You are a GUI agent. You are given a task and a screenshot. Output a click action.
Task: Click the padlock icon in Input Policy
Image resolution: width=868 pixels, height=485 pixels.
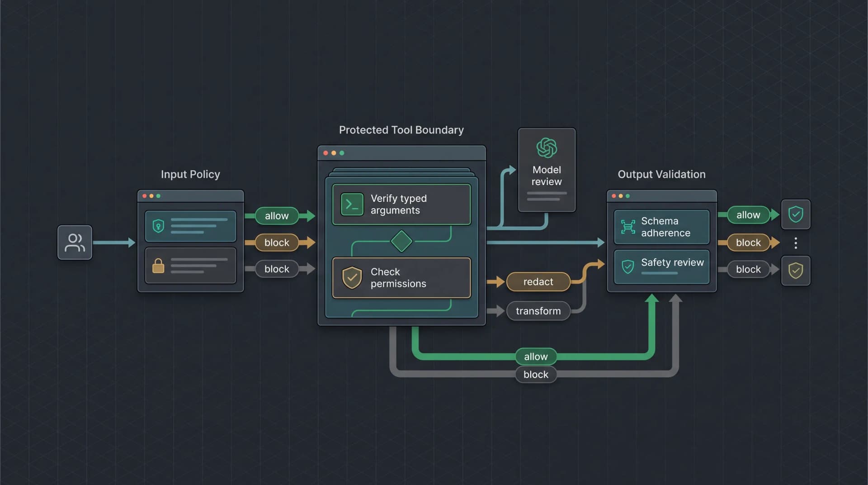pos(158,266)
